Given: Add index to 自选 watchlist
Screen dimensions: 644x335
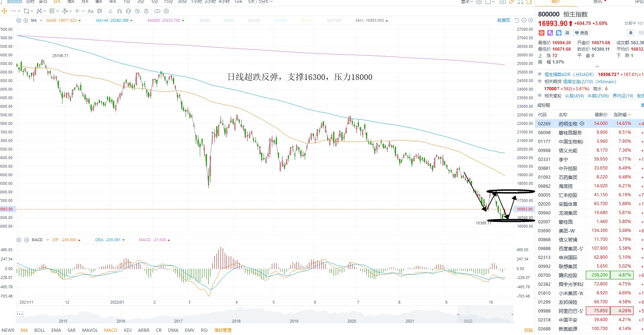Looking at the screenshot, I should coord(581,33).
